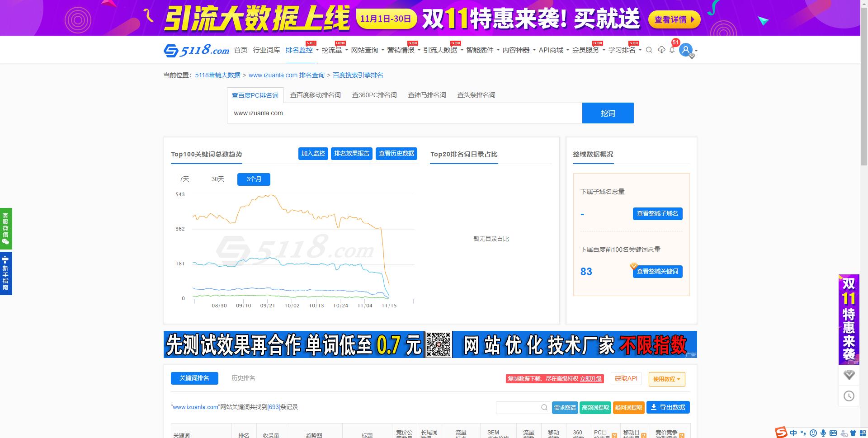Go to the 首页 nav item
Image resolution: width=868 pixels, height=438 pixels.
click(241, 50)
